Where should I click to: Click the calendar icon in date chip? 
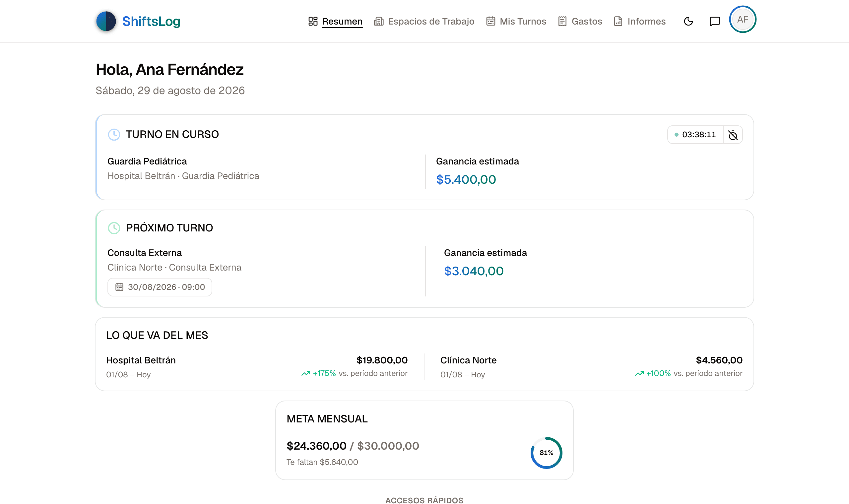tap(119, 287)
